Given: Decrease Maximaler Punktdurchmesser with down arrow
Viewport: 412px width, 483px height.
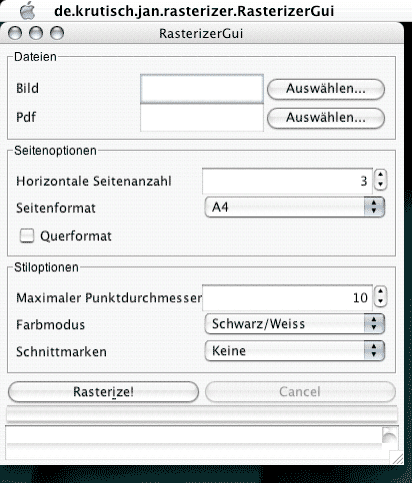Looking at the screenshot, I should pyautogui.click(x=380, y=302).
